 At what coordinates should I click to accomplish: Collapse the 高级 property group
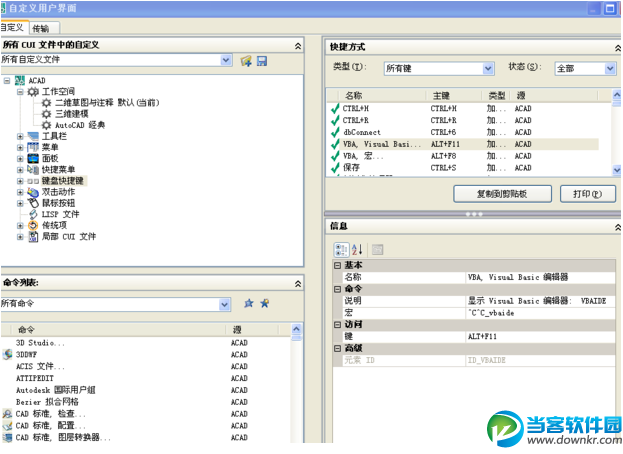pos(337,348)
